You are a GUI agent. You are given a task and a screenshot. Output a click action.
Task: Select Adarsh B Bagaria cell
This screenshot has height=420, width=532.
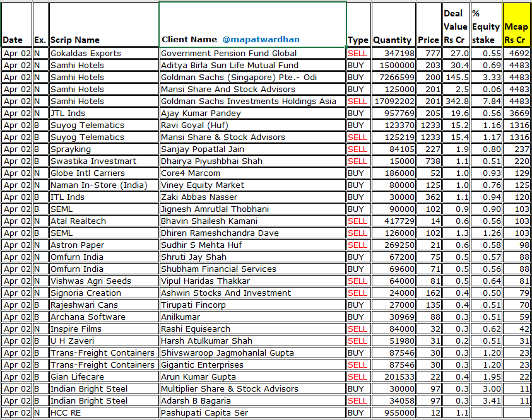coord(252,400)
